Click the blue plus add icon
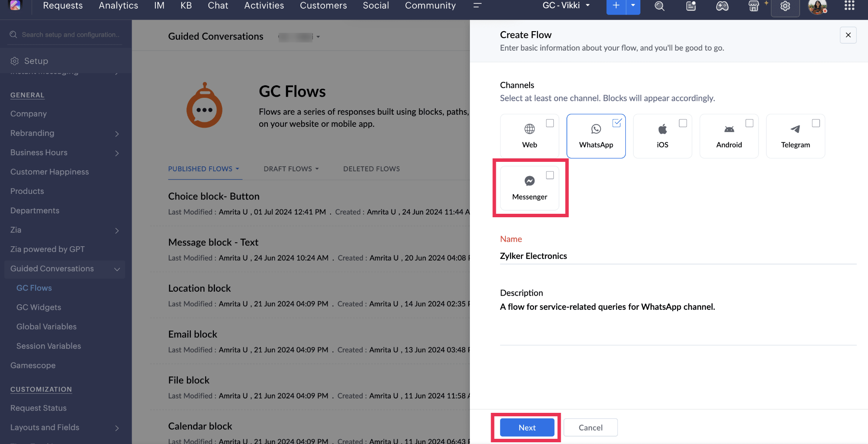Viewport: 868px width, 444px height. coord(616,6)
